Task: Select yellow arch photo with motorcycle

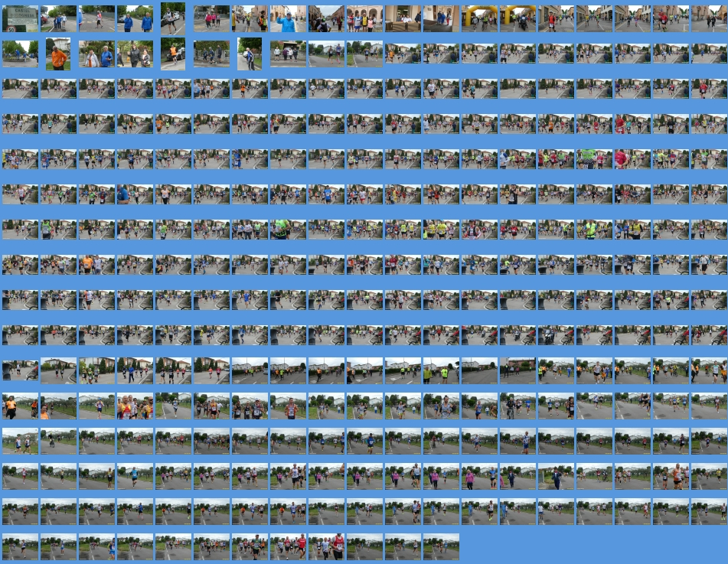Action: pyautogui.click(x=517, y=18)
